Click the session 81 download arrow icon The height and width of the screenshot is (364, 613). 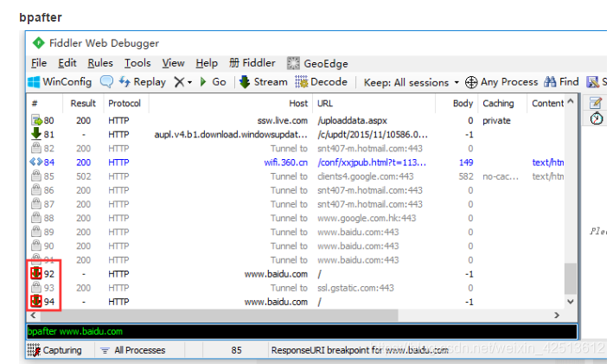(36, 134)
